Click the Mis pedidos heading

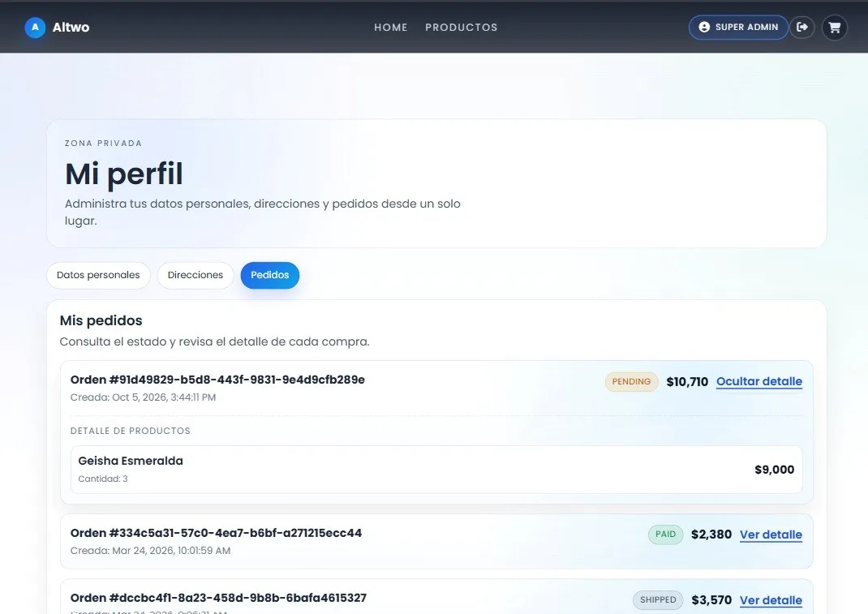(x=101, y=320)
